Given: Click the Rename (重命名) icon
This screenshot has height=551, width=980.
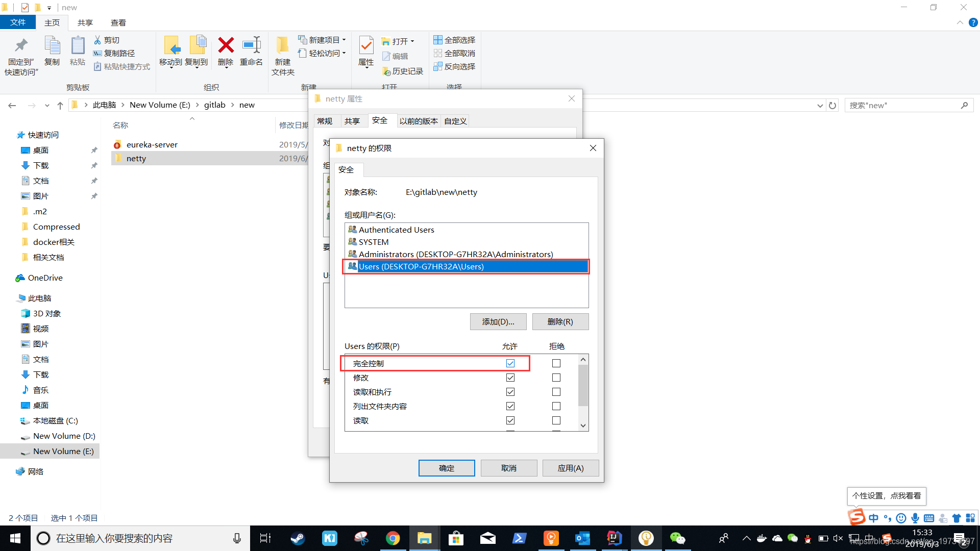Looking at the screenshot, I should (252, 45).
